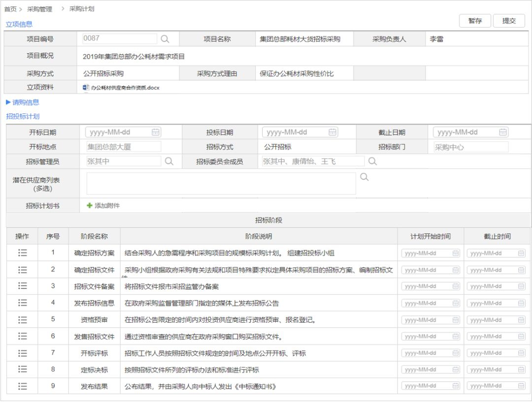Open 计划开始时间 calendar icon for 开标评标
Screen dimensions: 532x402
click(456, 353)
